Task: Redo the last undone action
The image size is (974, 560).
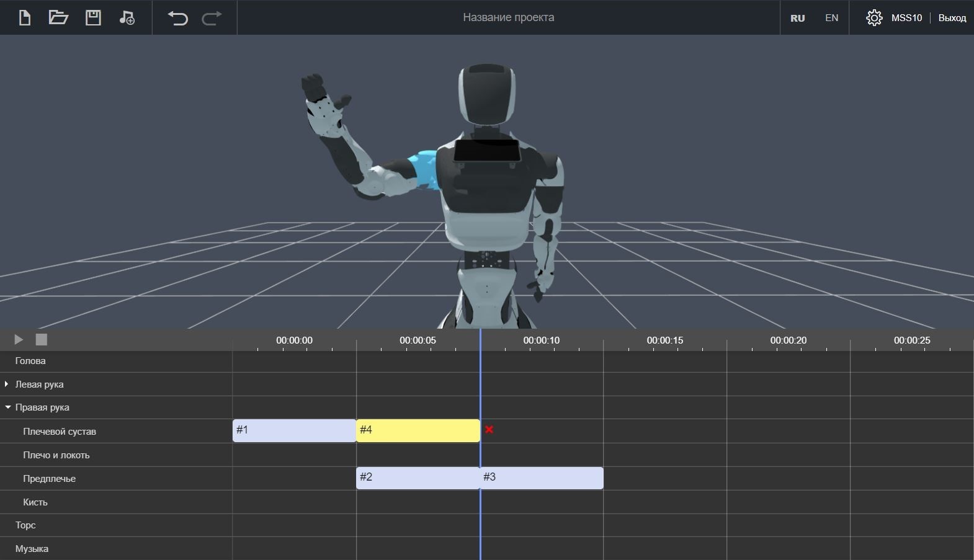Action: tap(212, 17)
